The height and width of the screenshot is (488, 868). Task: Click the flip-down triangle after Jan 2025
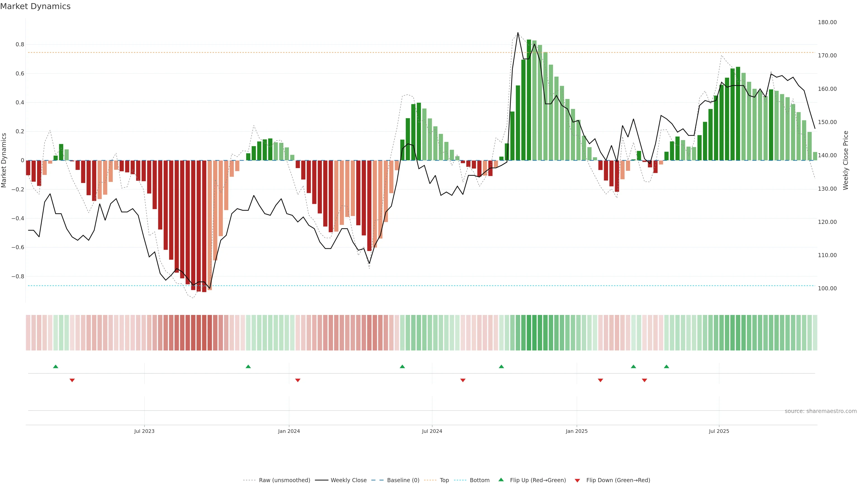coord(600,380)
